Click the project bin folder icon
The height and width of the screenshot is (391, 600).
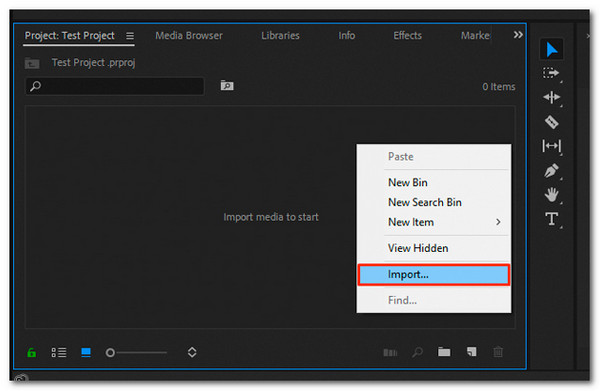click(x=32, y=63)
